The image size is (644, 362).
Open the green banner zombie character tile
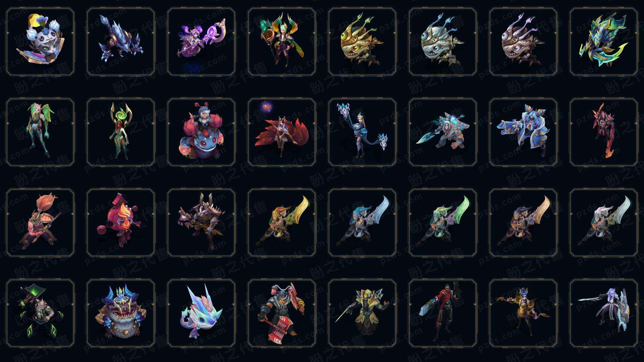40,313
